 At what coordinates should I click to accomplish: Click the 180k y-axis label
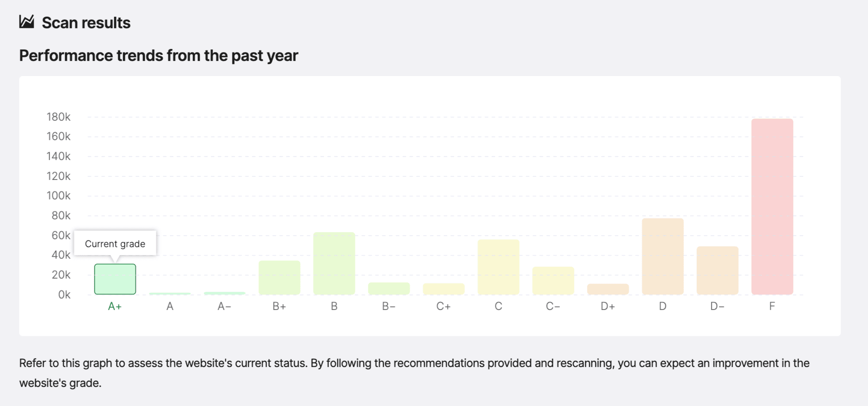[x=58, y=117]
